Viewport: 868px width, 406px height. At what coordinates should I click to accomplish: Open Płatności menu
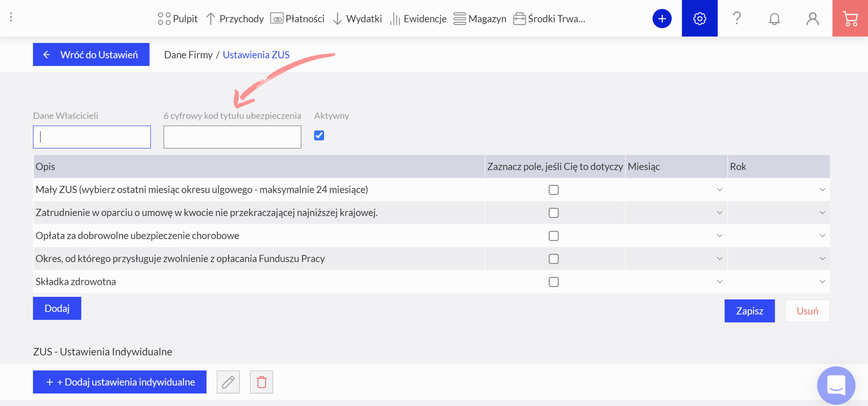coord(297,19)
